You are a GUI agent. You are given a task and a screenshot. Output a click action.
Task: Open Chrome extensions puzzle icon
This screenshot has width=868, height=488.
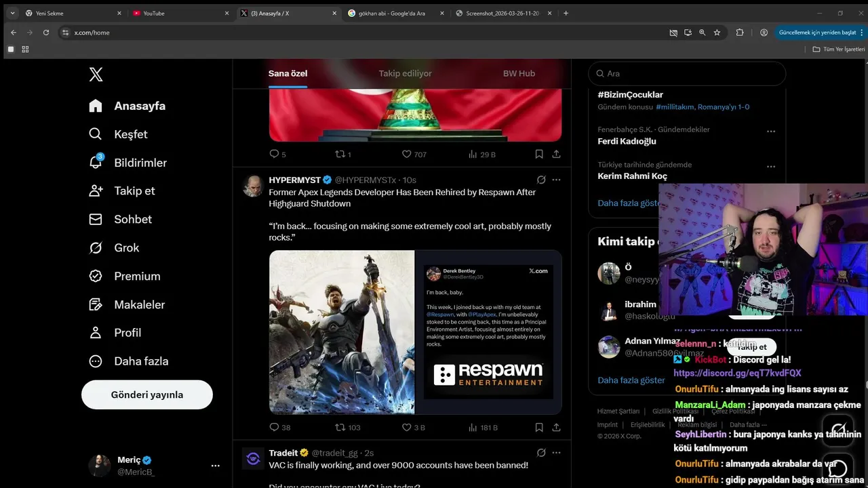pos(740,33)
